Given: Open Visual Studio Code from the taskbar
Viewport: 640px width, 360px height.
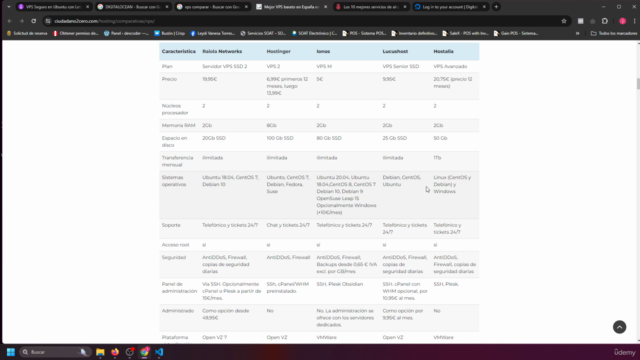Looking at the screenshot, I should click(x=159, y=352).
